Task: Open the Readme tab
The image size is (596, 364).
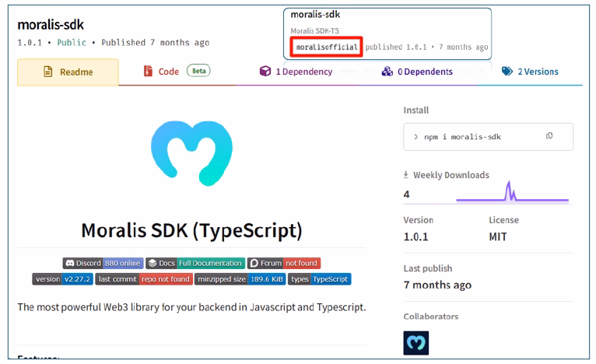Action: [x=68, y=72]
